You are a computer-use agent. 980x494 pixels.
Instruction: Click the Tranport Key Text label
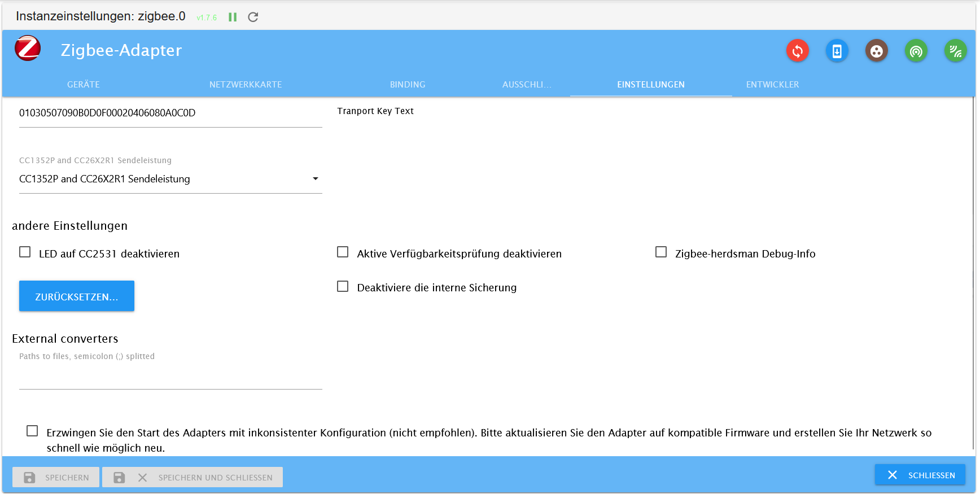(375, 111)
